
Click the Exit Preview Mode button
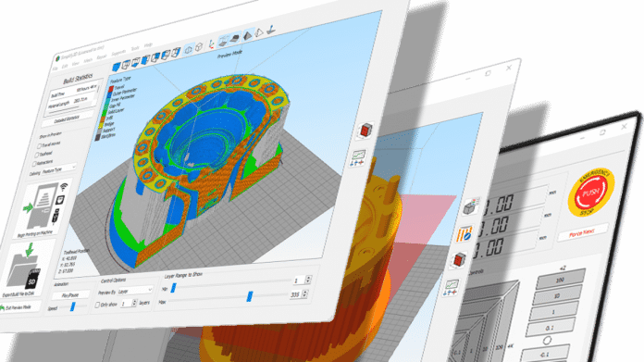click(17, 307)
